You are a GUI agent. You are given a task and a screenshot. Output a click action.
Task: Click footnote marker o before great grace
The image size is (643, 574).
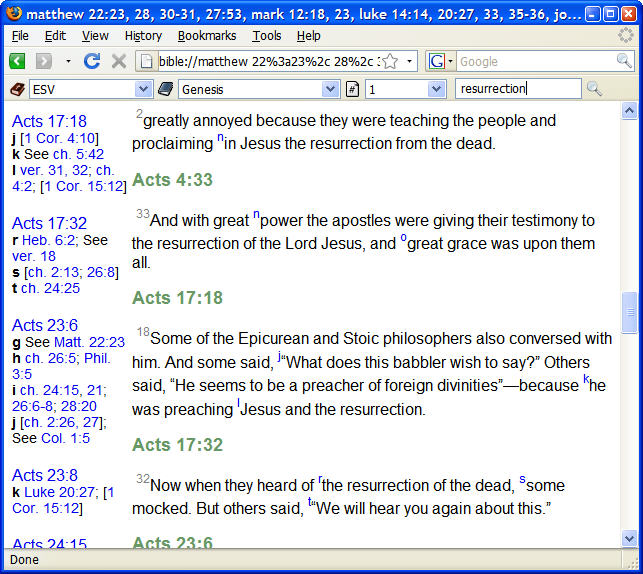point(404,238)
